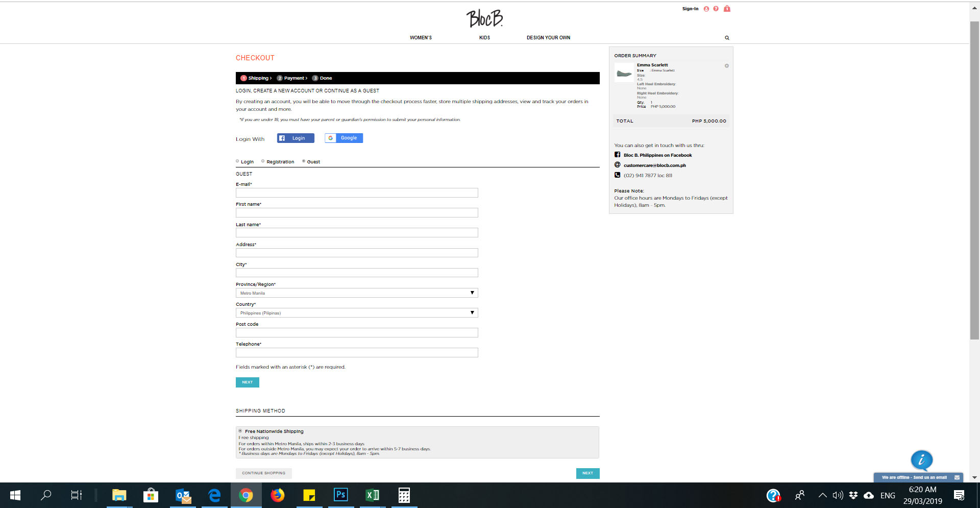Open the shopping bag cart icon
The height and width of the screenshot is (508, 980).
pos(727,9)
